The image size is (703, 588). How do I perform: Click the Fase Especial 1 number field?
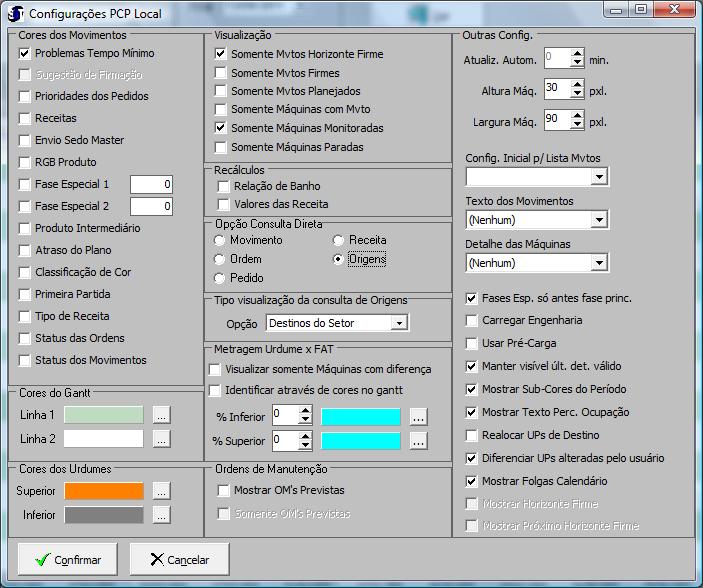point(151,185)
